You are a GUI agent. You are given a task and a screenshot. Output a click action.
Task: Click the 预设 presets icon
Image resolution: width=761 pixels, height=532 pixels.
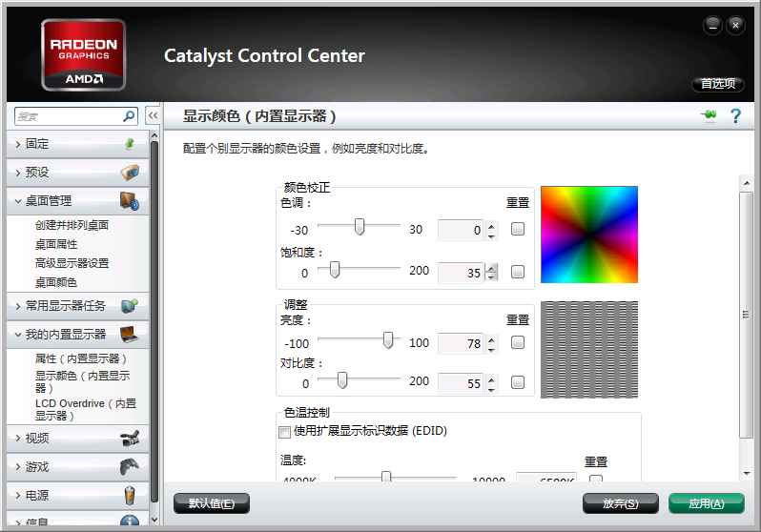point(130,173)
